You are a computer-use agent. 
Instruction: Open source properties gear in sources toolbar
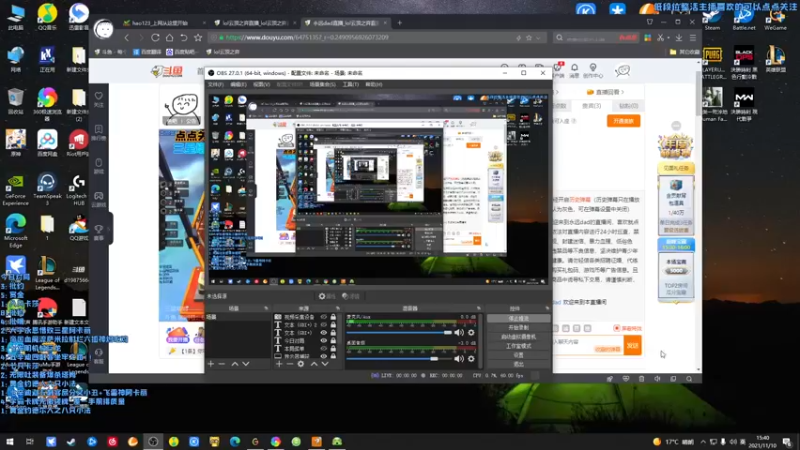point(301,364)
